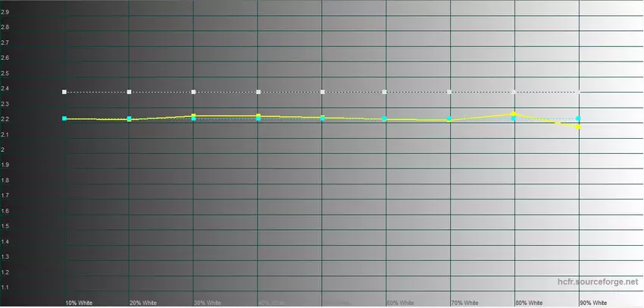644x308 pixels.
Task: Select the 2.2 value on vertical axis
Action: [5, 119]
